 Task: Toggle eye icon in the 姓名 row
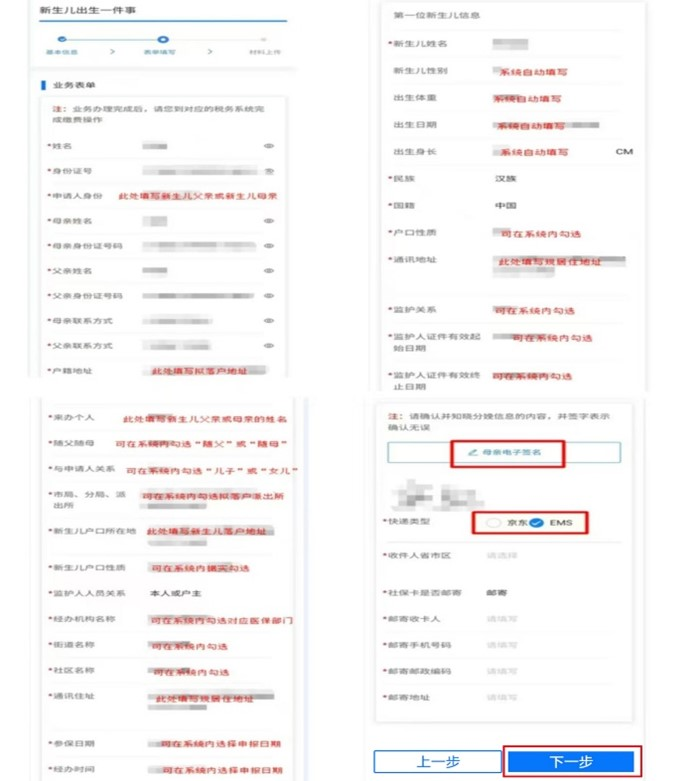[269, 146]
